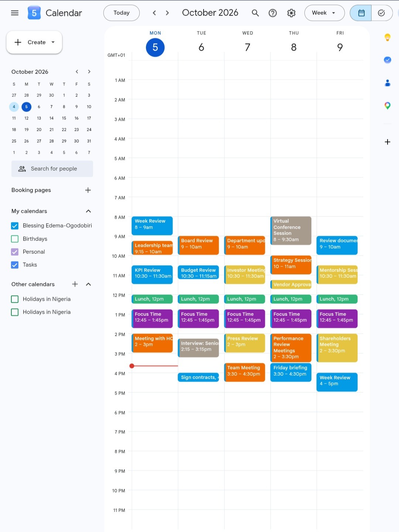Image resolution: width=399 pixels, height=532 pixels.
Task: Open Interview: Senior event on Tuesday
Action: click(198, 348)
